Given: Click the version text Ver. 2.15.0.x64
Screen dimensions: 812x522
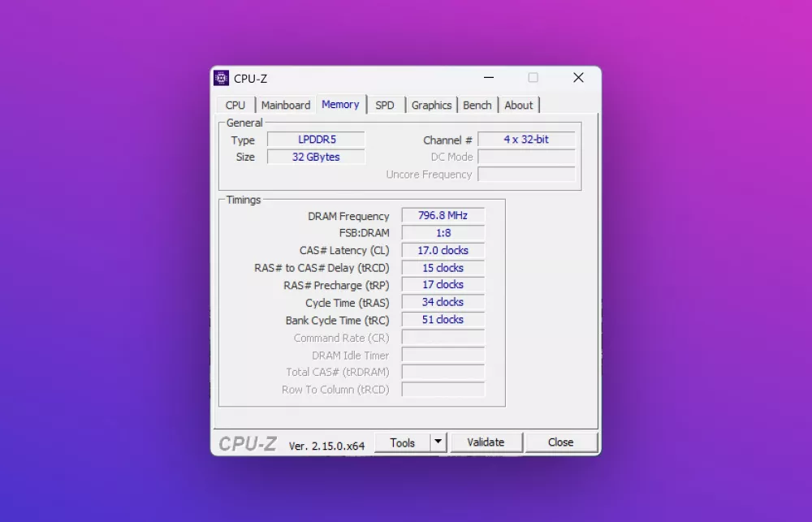Looking at the screenshot, I should [x=326, y=446].
